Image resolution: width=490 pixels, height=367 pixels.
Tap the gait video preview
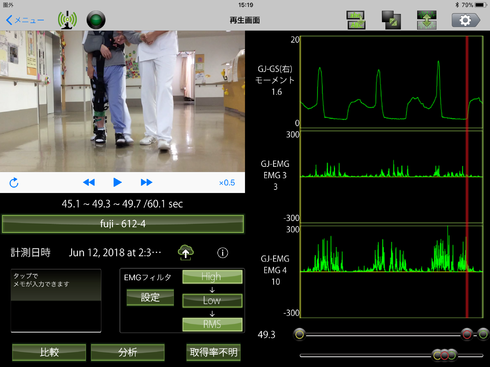[122, 101]
